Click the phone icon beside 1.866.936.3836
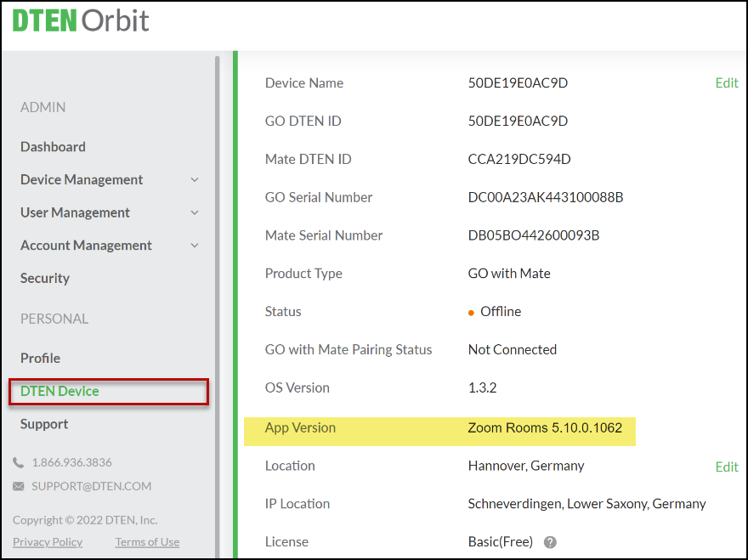This screenshot has width=748, height=560. (x=18, y=462)
